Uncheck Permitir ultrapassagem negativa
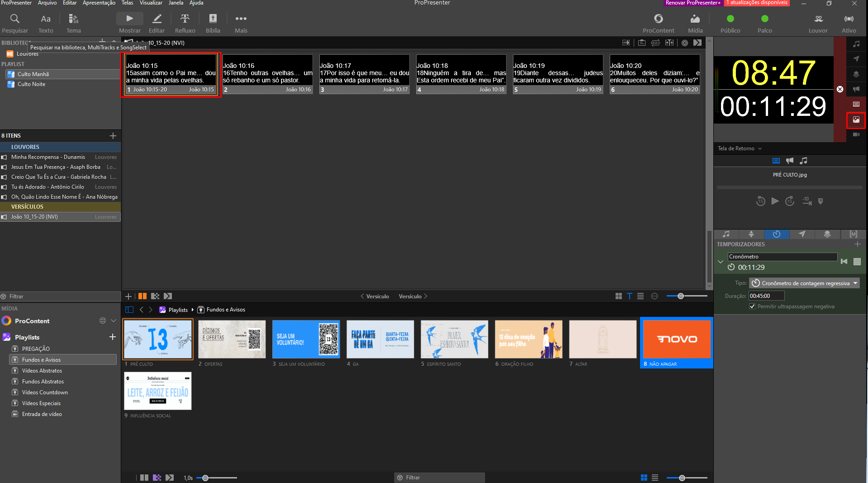The image size is (868, 483). (752, 306)
